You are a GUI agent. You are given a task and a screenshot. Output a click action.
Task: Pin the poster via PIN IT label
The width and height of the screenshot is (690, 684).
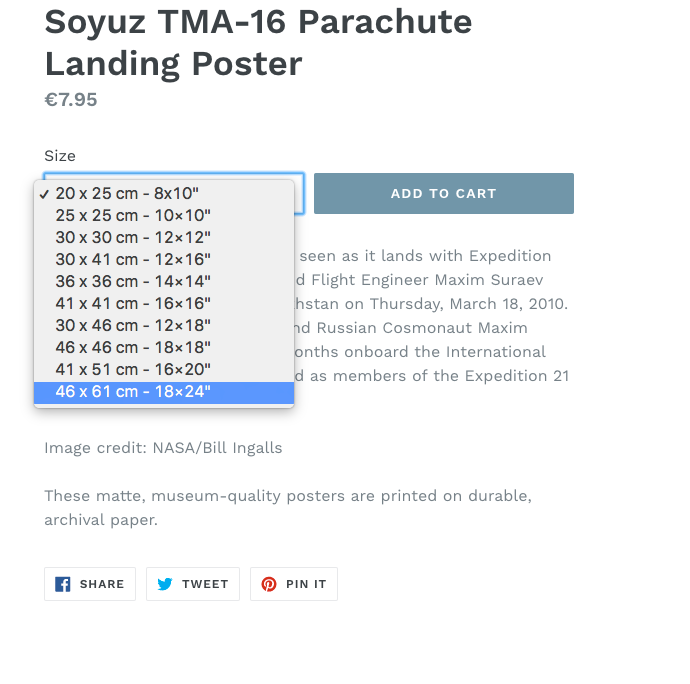tap(306, 585)
